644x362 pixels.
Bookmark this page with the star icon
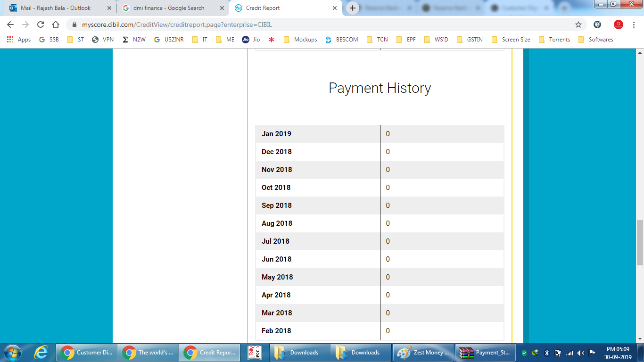click(x=578, y=25)
